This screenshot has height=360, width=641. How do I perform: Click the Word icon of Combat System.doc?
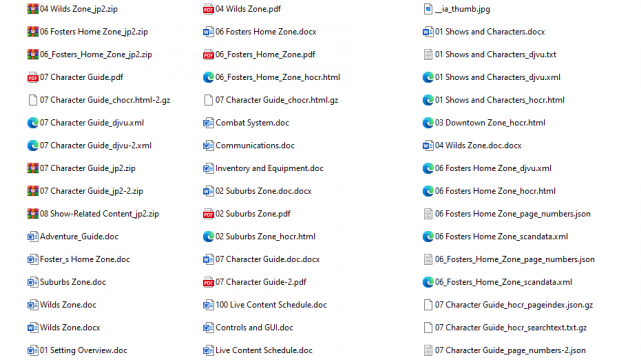[x=208, y=123]
